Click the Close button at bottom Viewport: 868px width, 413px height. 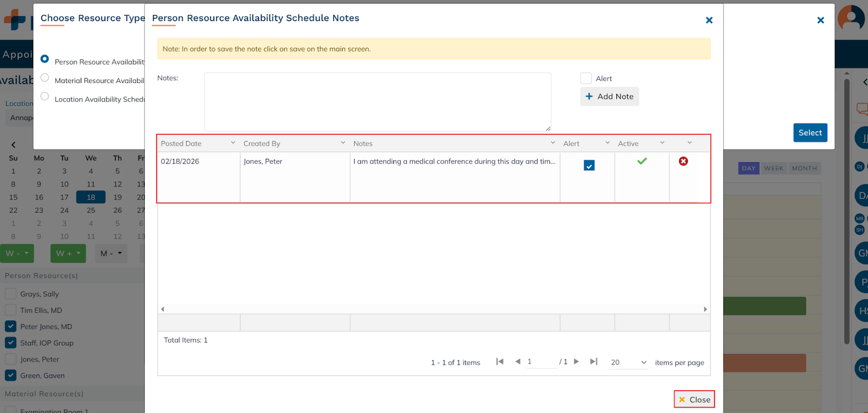tap(694, 399)
